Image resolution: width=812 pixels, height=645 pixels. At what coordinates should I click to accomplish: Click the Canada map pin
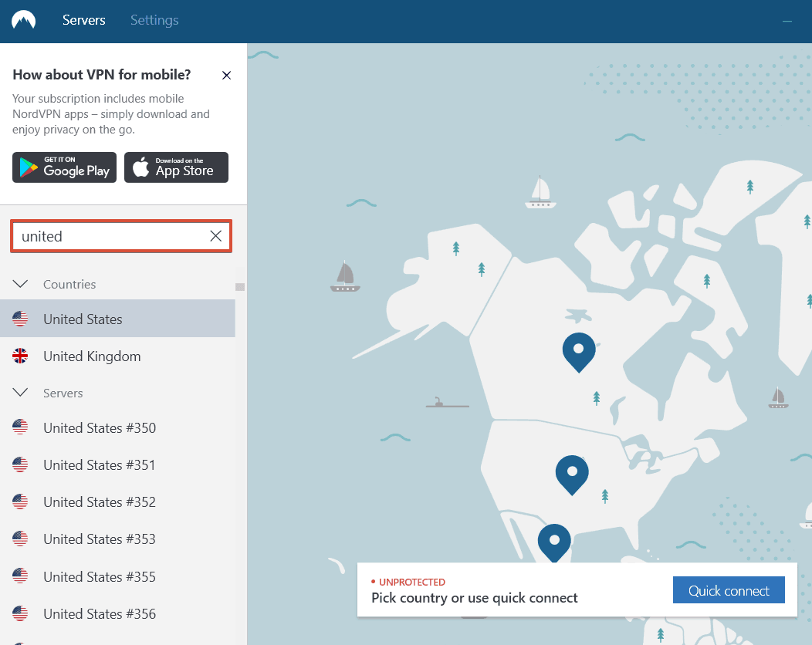[x=579, y=351]
